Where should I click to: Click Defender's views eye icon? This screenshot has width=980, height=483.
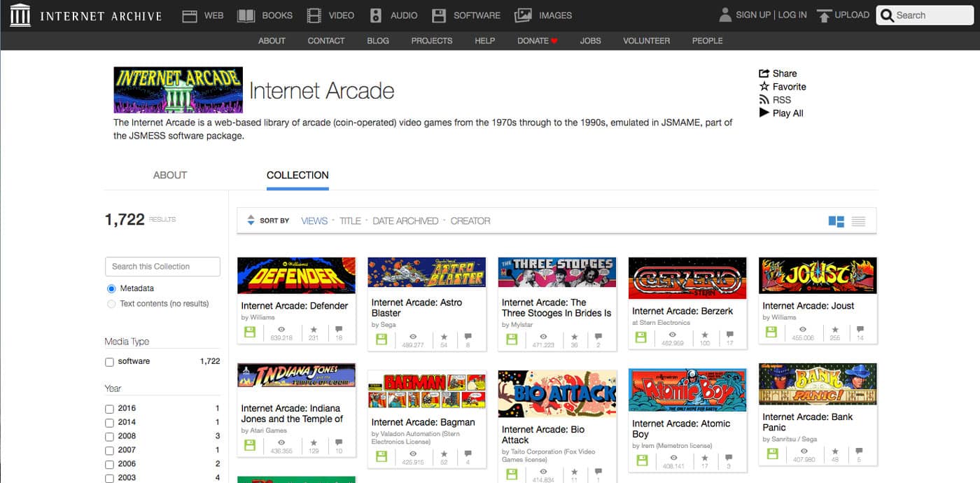click(x=281, y=329)
